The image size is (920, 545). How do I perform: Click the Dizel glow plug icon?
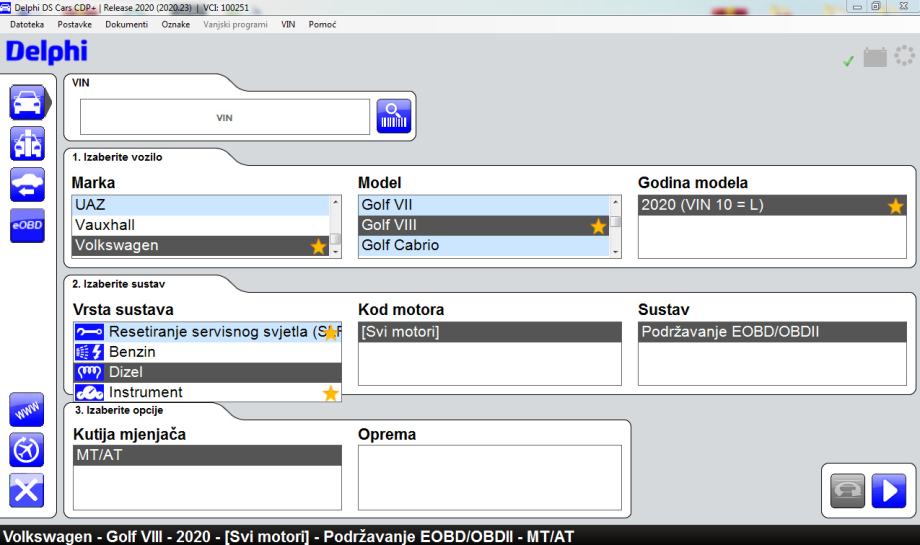[x=89, y=372]
